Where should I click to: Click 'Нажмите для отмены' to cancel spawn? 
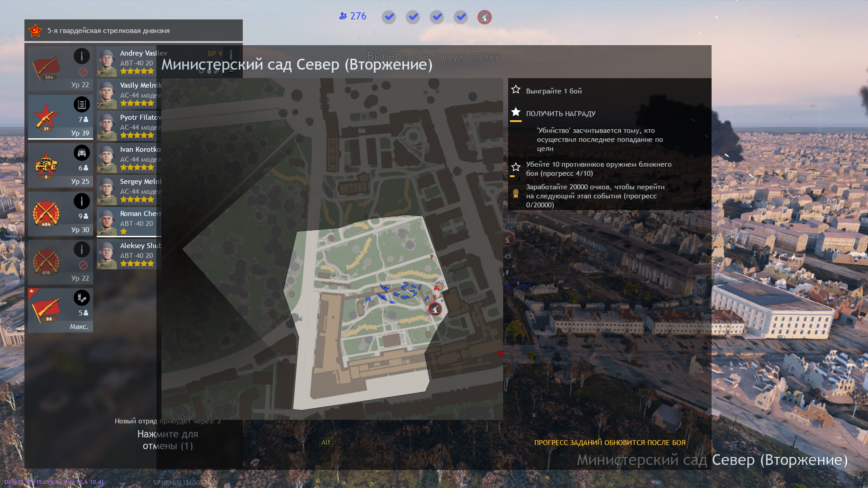(168, 440)
